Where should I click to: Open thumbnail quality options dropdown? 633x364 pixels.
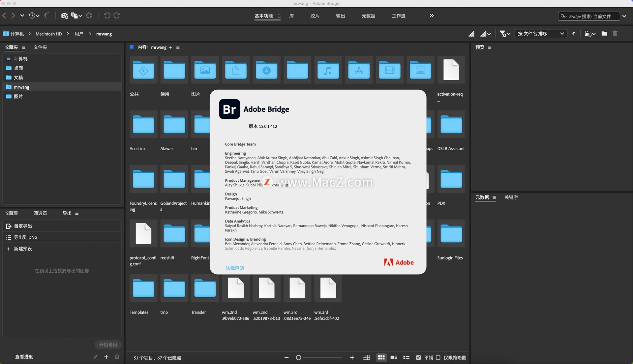486,34
